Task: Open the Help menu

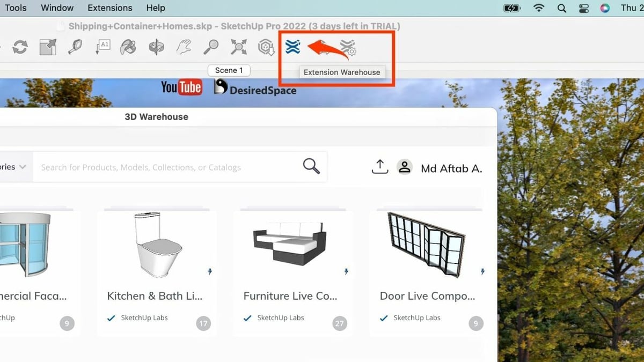Action: point(156,8)
